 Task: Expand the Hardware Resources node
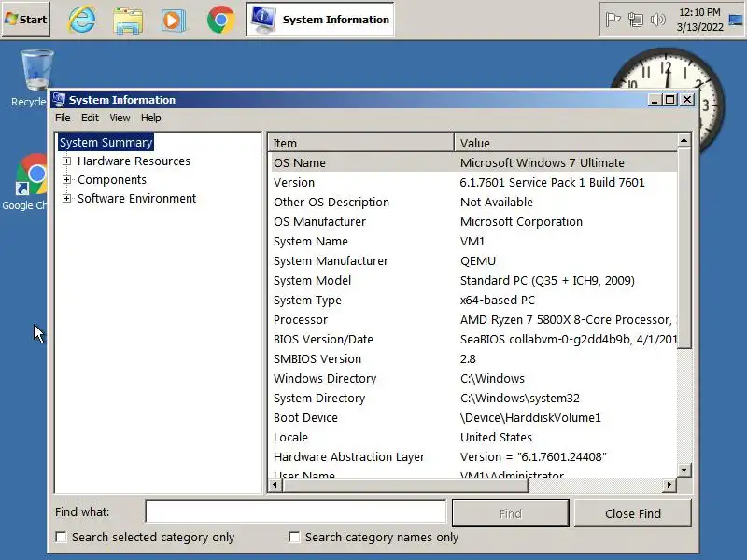click(x=66, y=161)
